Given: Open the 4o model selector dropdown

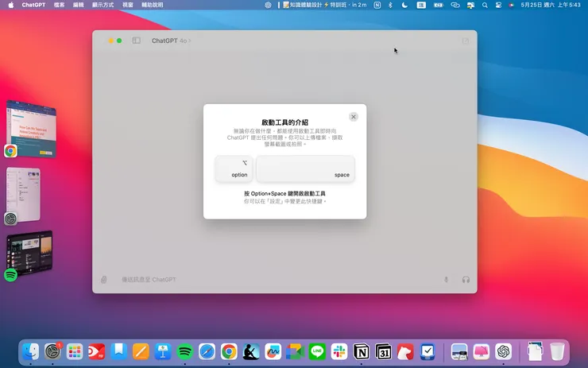Looking at the screenshot, I should coord(185,41).
